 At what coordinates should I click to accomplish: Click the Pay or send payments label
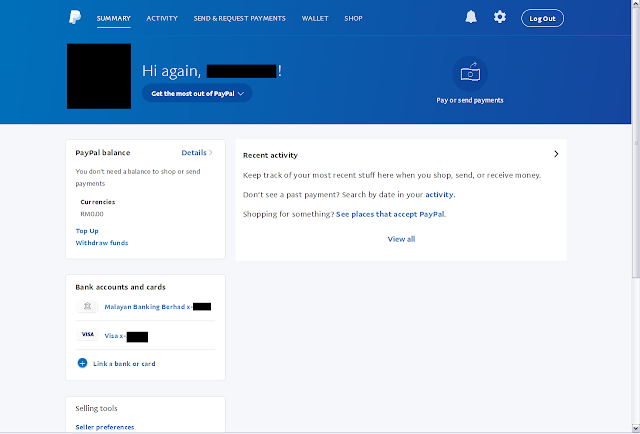470,100
